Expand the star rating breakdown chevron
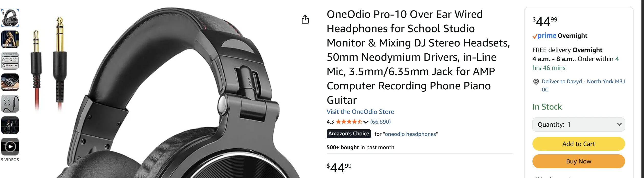 (x=366, y=122)
